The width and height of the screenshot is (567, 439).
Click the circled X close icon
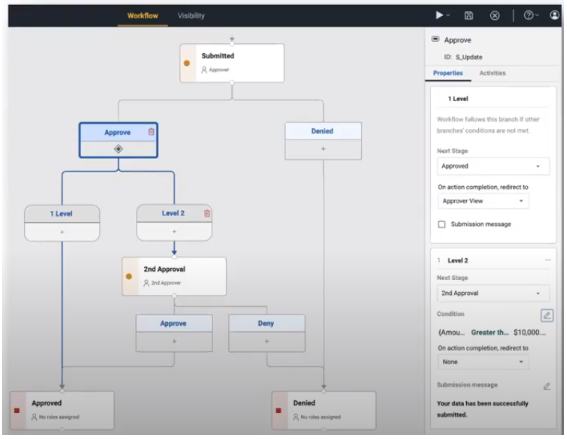(x=495, y=15)
